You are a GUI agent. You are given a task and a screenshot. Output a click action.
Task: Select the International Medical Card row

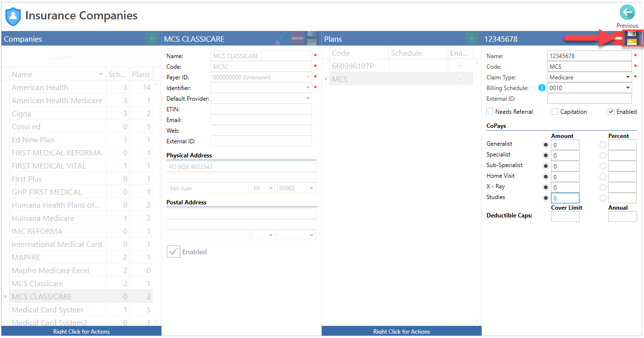(81, 245)
